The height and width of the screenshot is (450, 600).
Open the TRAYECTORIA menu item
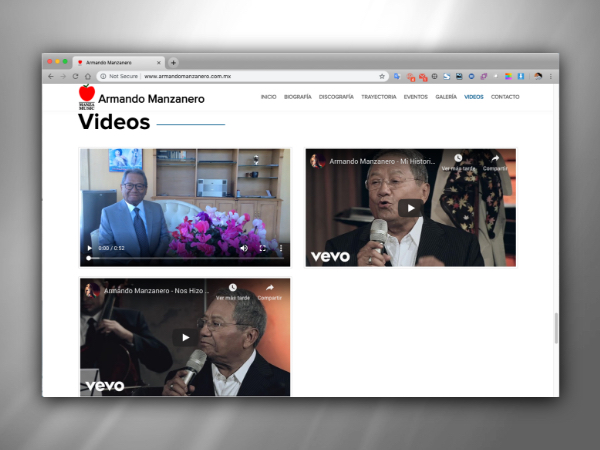pos(379,97)
